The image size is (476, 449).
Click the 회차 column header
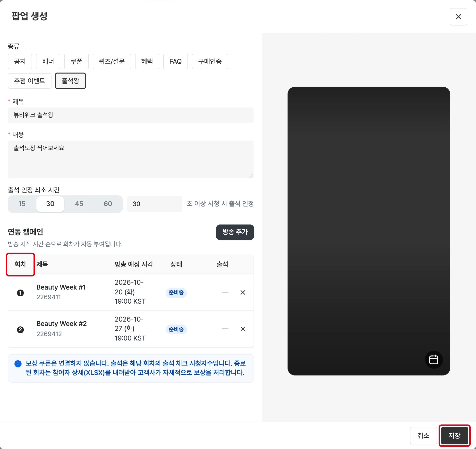[x=20, y=264]
